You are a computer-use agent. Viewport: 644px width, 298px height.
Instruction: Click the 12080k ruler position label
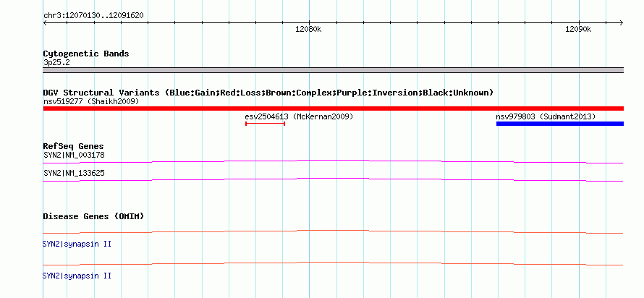click(308, 29)
